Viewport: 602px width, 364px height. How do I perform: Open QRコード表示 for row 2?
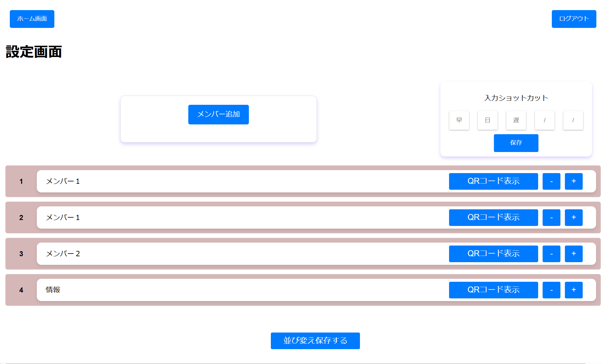click(493, 218)
